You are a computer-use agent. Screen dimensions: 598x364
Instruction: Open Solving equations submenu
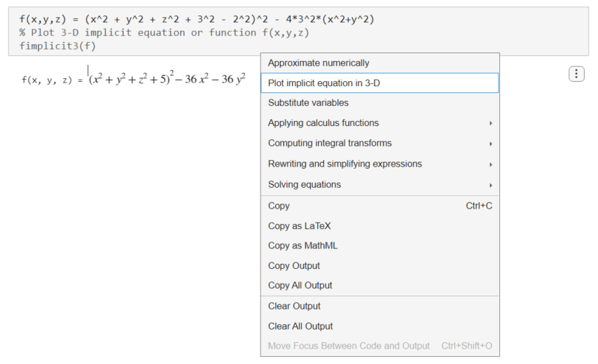tap(305, 185)
